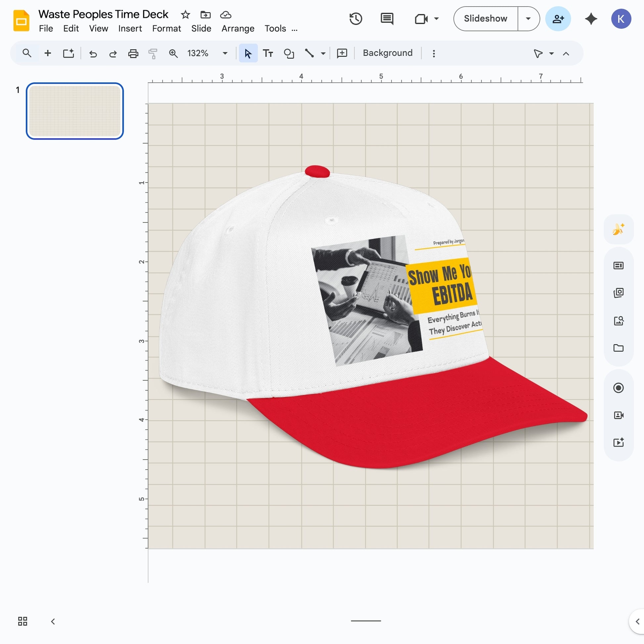Open the speaker spotlight camera icon
644x644 pixels.
pos(618,415)
